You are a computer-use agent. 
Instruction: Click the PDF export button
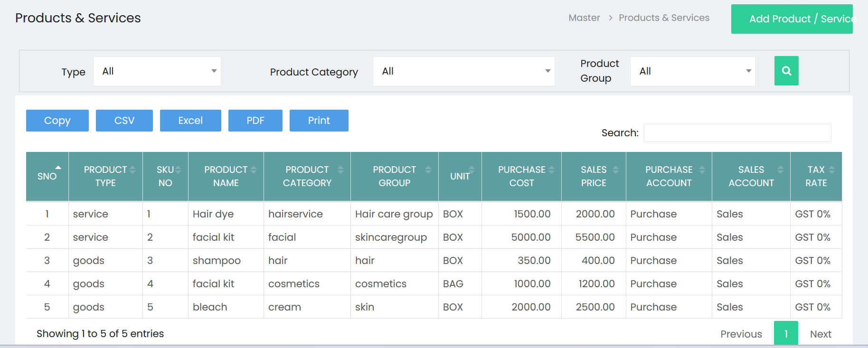[x=255, y=121]
